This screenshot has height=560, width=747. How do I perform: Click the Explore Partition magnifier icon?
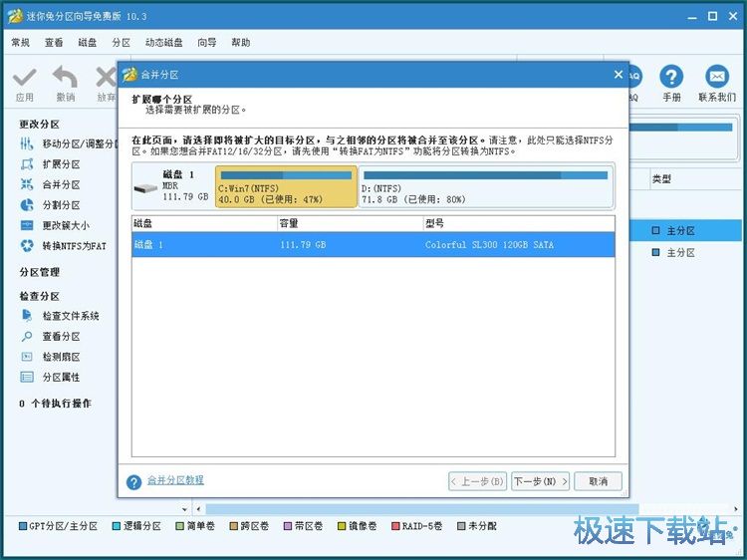click(x=27, y=336)
